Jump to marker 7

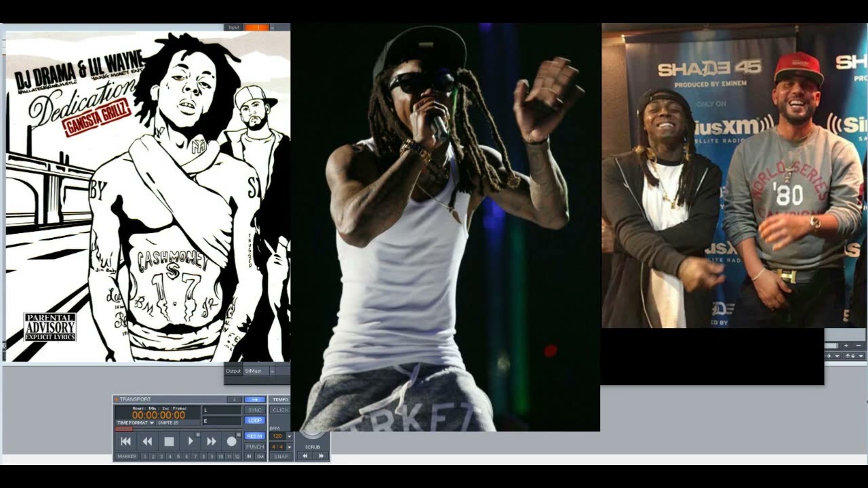coord(195,457)
